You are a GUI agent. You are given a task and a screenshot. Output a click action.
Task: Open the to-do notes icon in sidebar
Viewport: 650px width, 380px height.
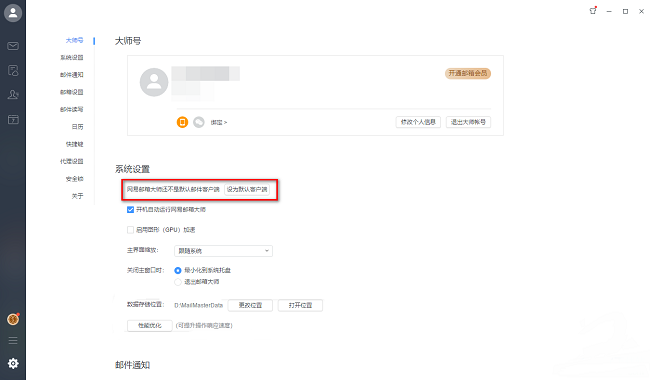click(x=13, y=70)
